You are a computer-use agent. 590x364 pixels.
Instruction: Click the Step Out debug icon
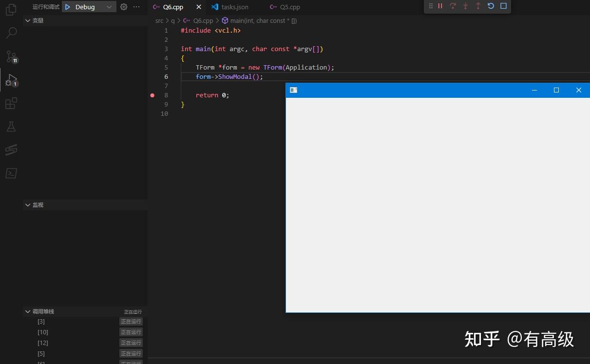(478, 6)
